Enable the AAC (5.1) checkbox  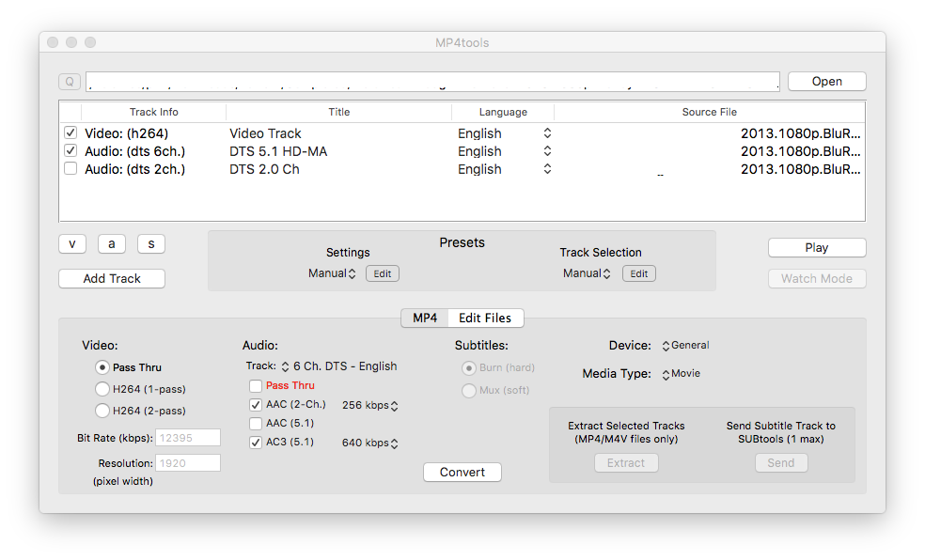click(x=256, y=424)
